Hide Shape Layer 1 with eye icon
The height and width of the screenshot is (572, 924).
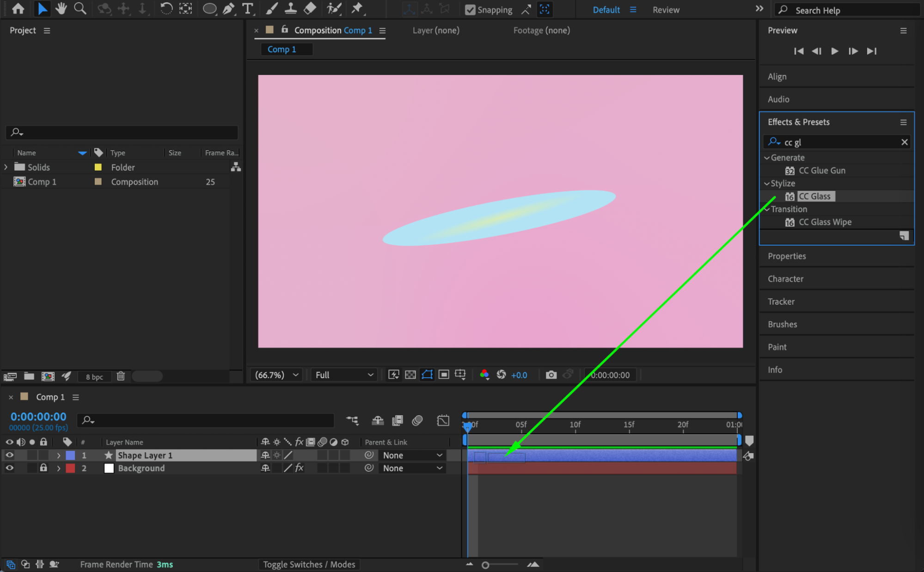pos(9,455)
